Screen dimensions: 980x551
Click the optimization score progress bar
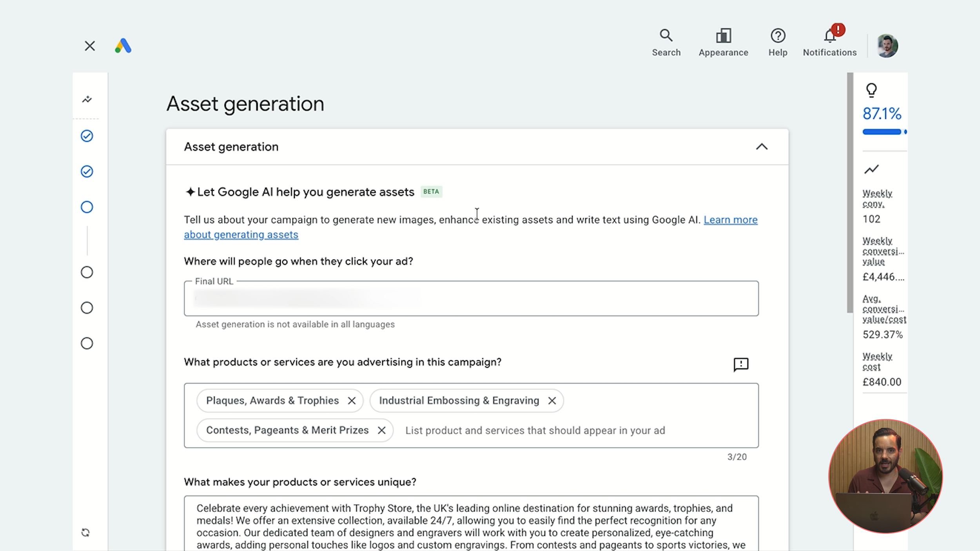click(x=884, y=132)
